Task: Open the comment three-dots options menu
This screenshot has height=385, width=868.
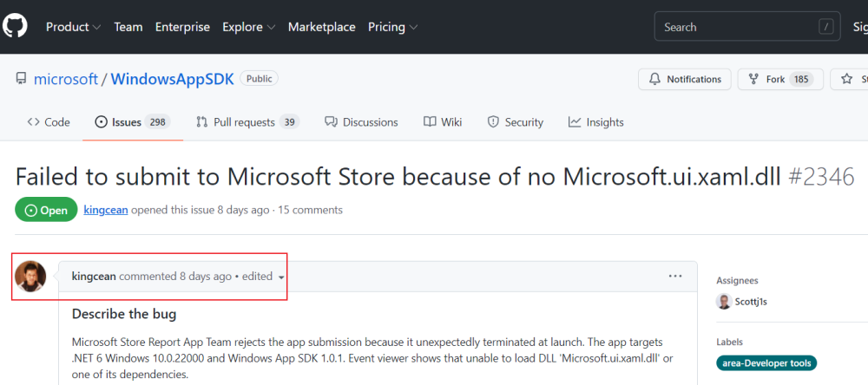Action: pos(675,277)
